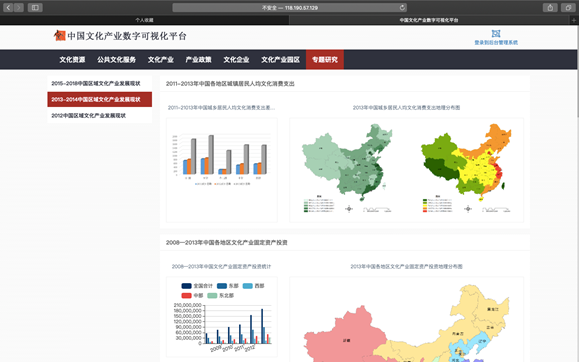Toggle 中部 series in chart legend
Screen dimensions: 579x362
(x=192, y=295)
